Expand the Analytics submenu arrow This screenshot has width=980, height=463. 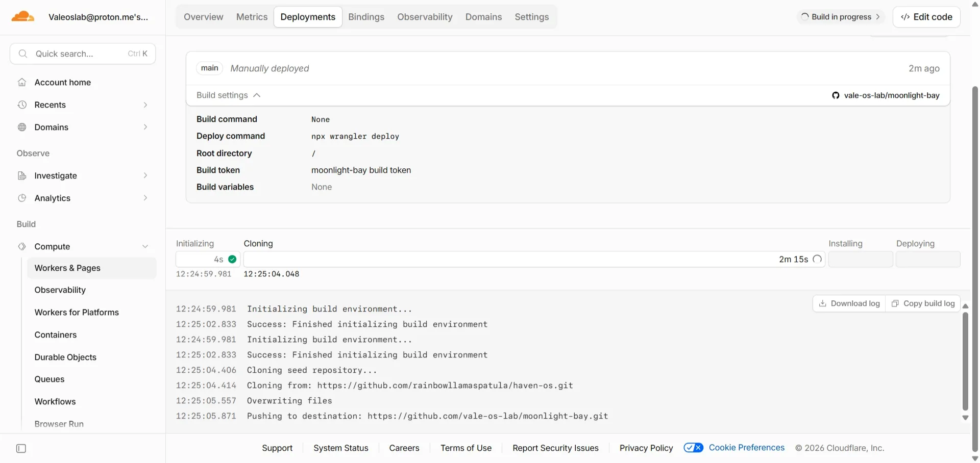pos(145,198)
